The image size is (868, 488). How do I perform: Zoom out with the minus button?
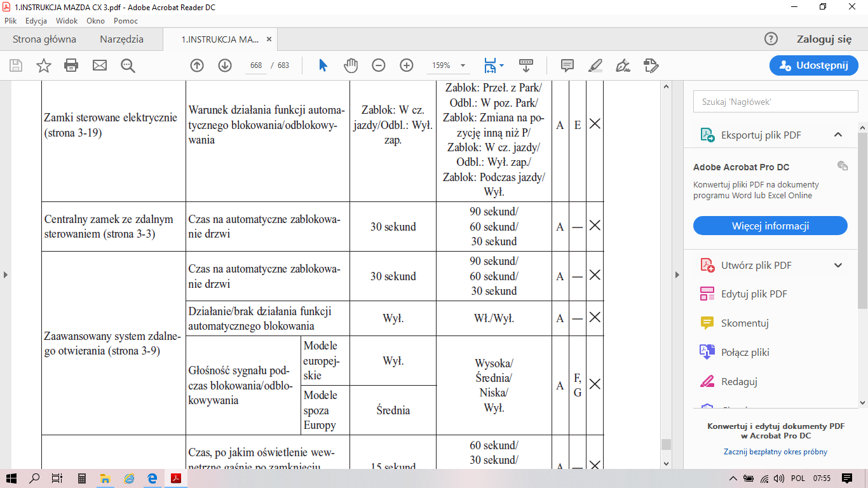coord(379,65)
